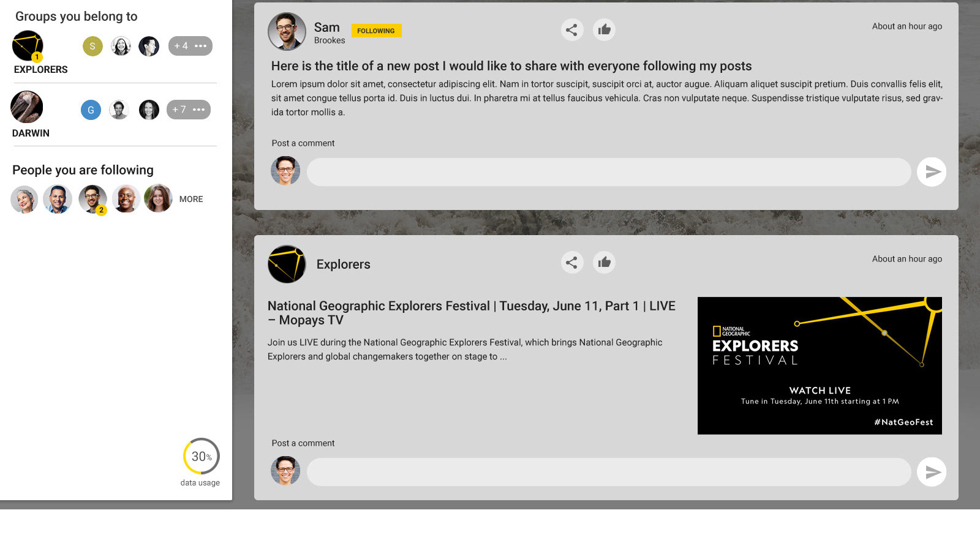Click MORE to see all followed people

(191, 199)
